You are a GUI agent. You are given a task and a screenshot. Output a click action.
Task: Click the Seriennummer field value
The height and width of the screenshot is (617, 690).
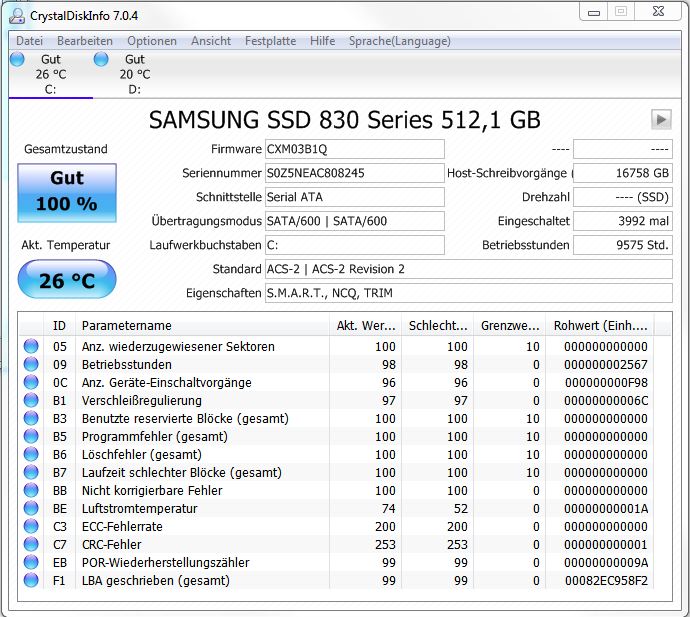pos(354,173)
